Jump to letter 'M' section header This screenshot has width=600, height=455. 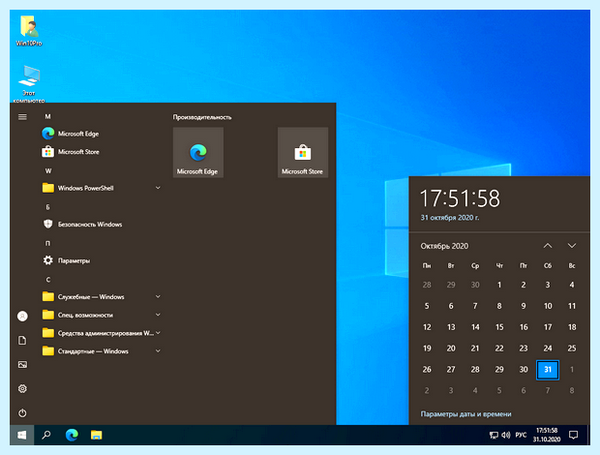[48, 116]
